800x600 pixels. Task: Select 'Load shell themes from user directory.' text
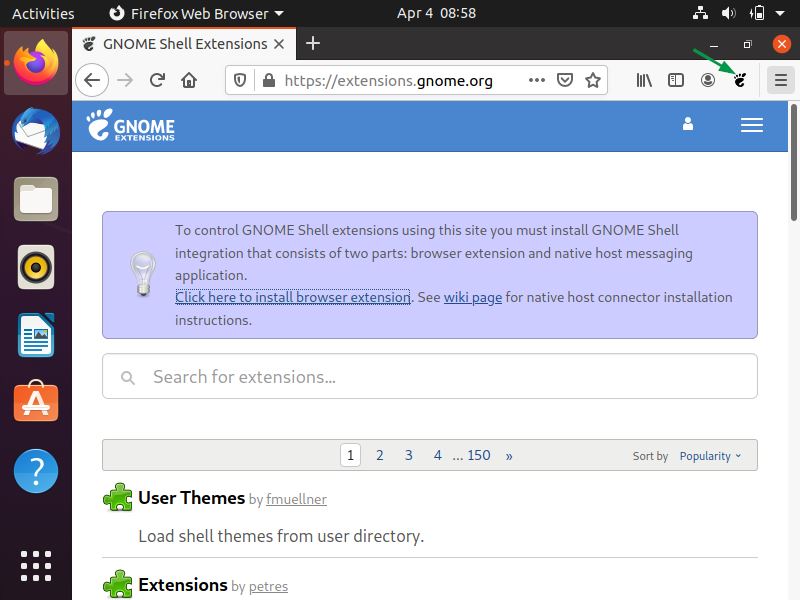point(281,536)
